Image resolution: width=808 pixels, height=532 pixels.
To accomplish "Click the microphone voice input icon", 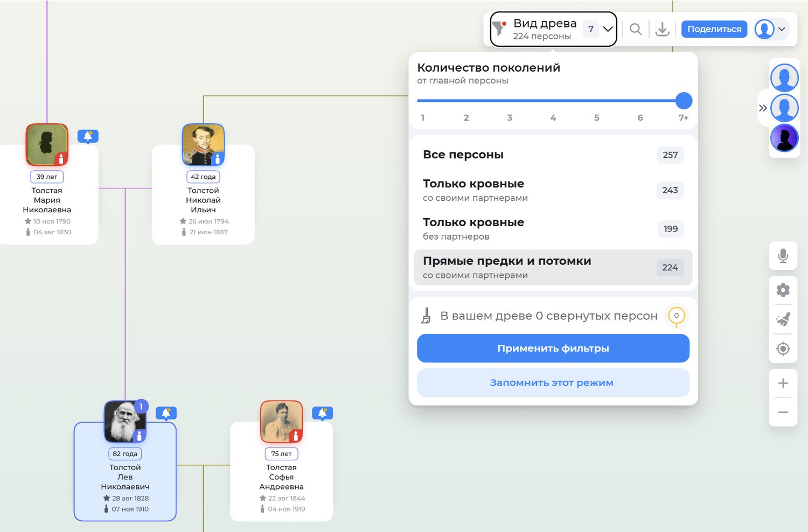I will coord(783,256).
